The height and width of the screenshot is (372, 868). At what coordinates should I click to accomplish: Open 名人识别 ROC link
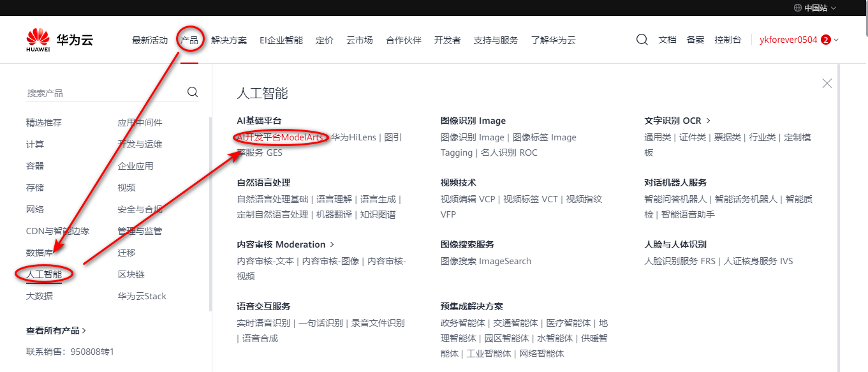509,153
